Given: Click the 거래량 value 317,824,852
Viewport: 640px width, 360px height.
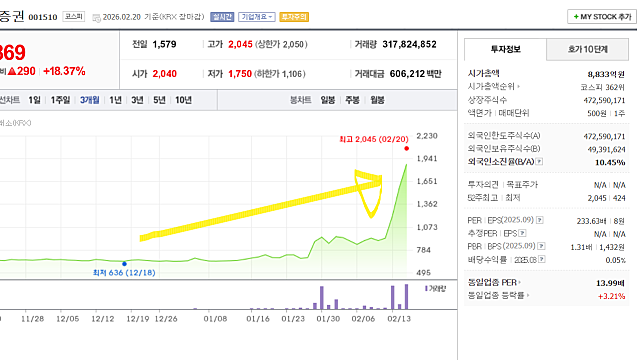Looking at the screenshot, I should coord(409,44).
